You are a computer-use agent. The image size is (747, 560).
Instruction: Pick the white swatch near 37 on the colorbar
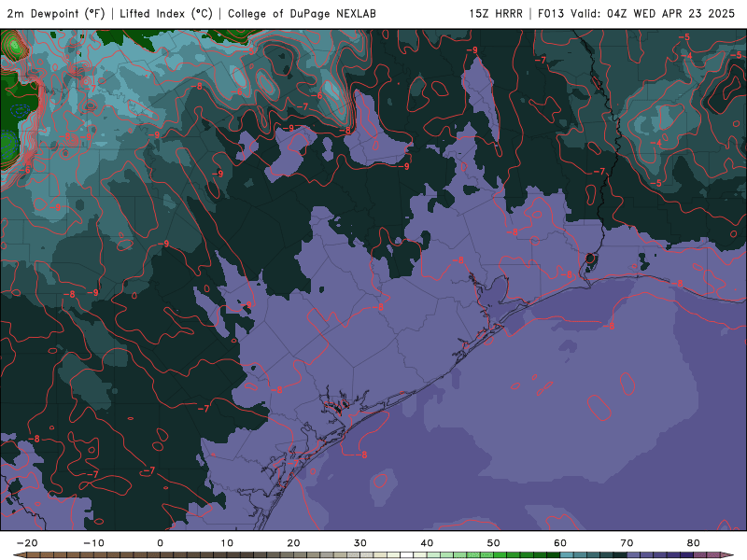406,554
